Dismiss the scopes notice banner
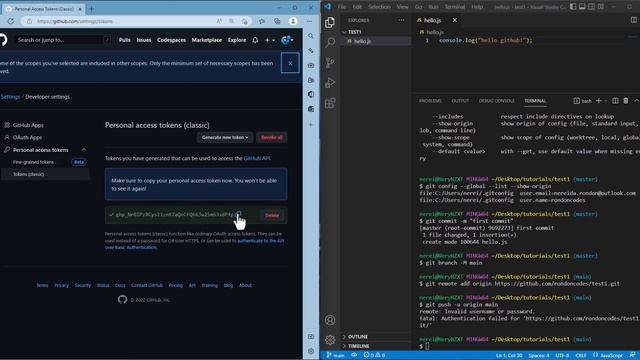 point(290,63)
